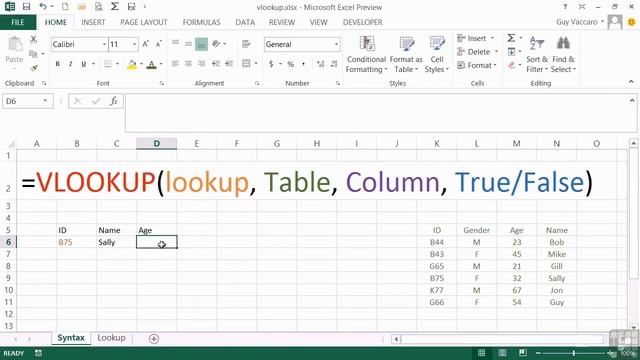This screenshot has height=360, width=640.
Task: Open Cell Styles gallery
Action: (437, 54)
